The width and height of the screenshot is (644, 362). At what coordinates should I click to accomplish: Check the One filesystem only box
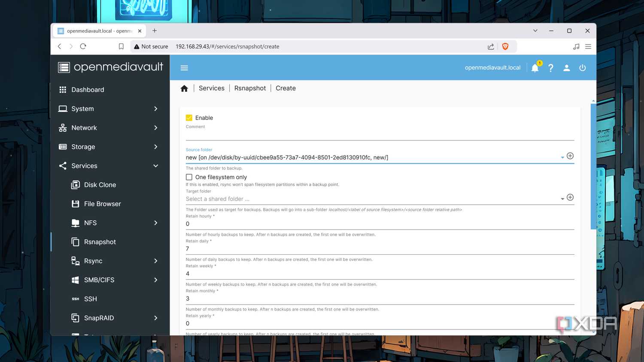click(189, 177)
